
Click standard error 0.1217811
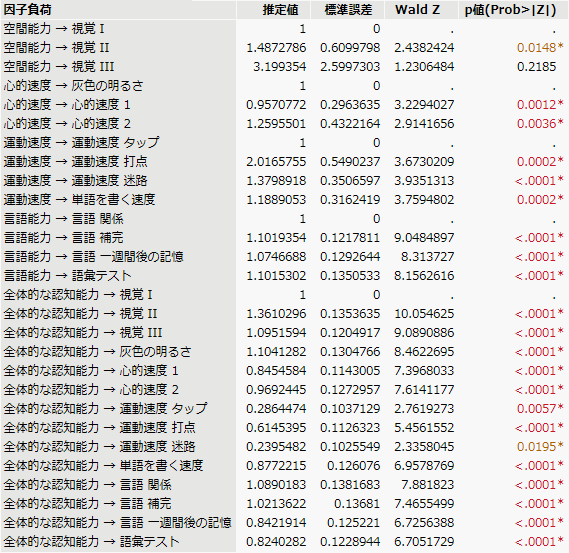(x=350, y=238)
